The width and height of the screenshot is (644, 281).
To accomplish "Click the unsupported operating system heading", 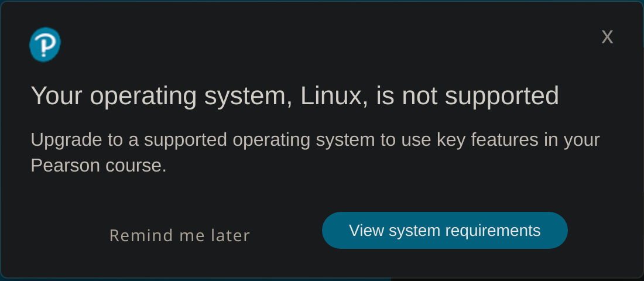I will coord(294,96).
